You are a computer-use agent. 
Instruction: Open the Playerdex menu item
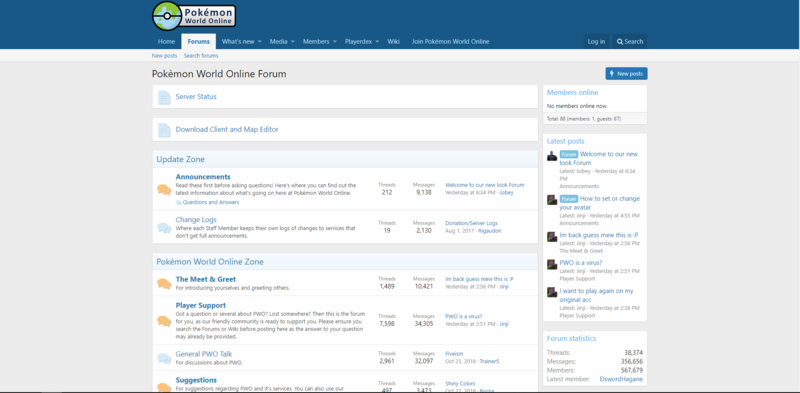point(358,42)
